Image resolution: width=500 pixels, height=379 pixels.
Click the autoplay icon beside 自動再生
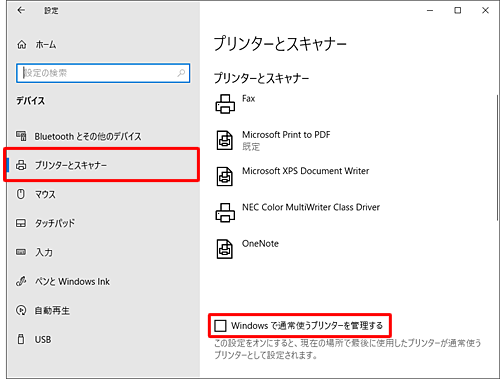[21, 310]
